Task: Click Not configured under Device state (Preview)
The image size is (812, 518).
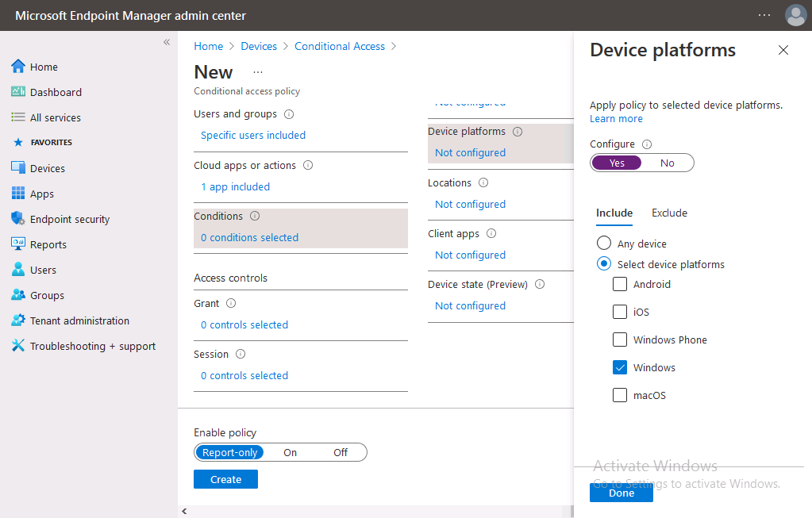Action: (470, 306)
